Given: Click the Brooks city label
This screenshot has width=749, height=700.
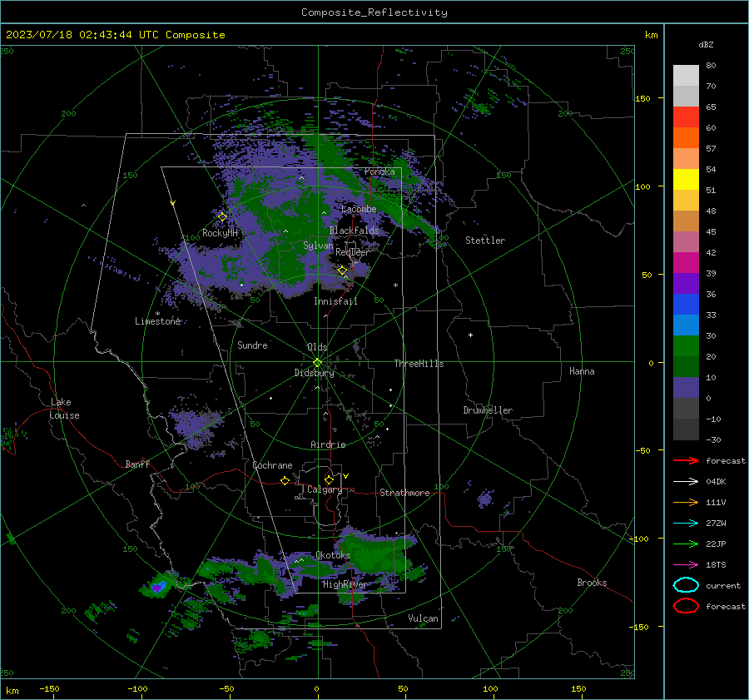Looking at the screenshot, I should [592, 583].
